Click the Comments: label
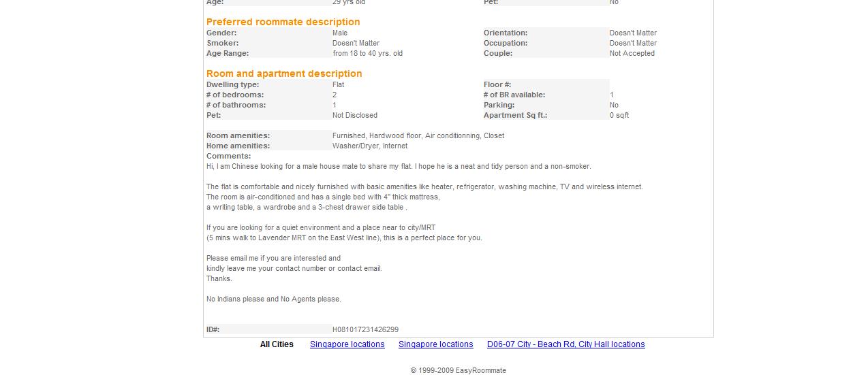The height and width of the screenshot is (375, 868). click(x=228, y=156)
